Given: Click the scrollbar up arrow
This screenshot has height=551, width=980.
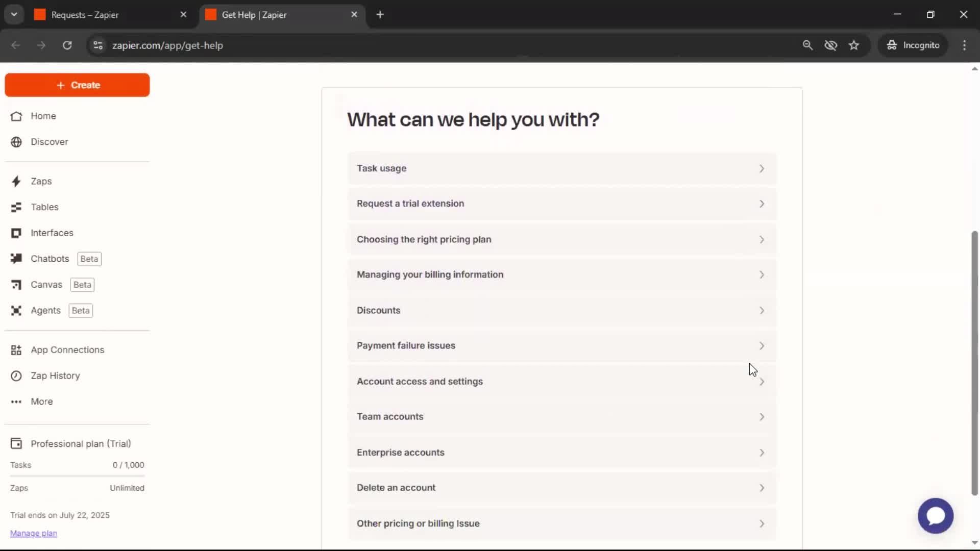Looking at the screenshot, I should (x=974, y=69).
